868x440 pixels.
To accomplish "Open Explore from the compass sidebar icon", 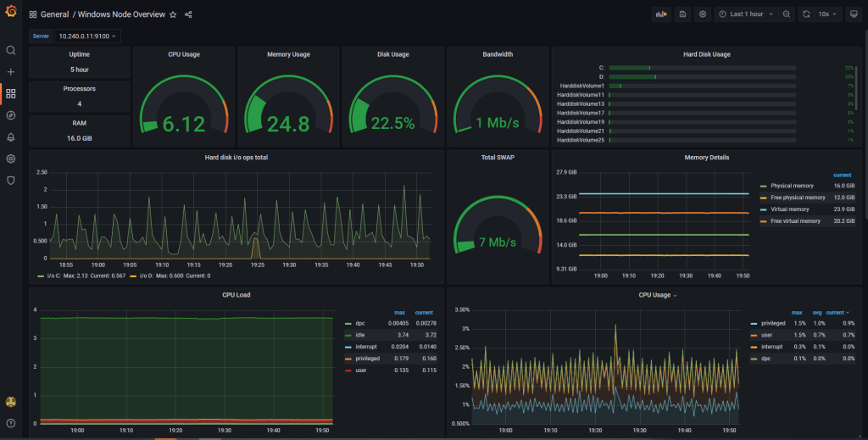I will click(x=11, y=115).
